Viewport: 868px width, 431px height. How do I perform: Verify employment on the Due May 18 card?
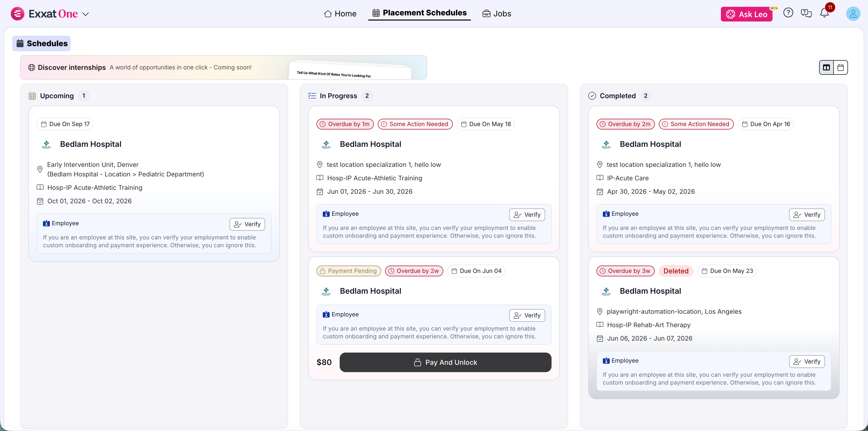tap(527, 215)
